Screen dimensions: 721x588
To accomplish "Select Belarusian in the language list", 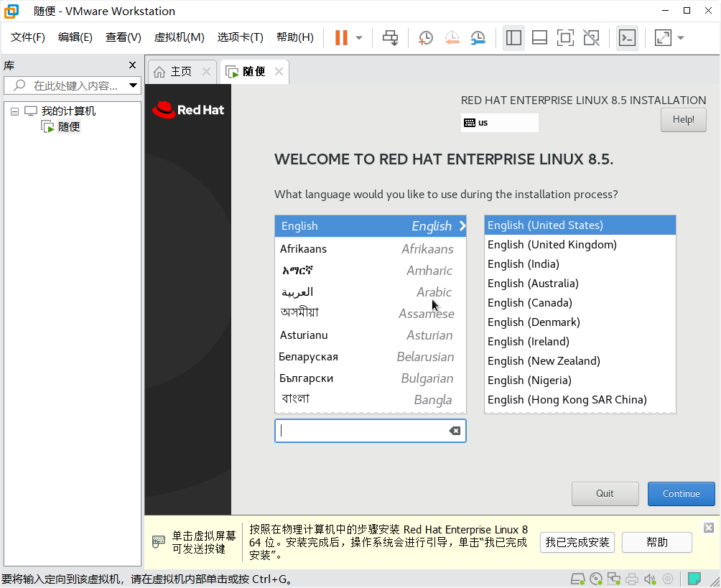I will [x=370, y=357].
